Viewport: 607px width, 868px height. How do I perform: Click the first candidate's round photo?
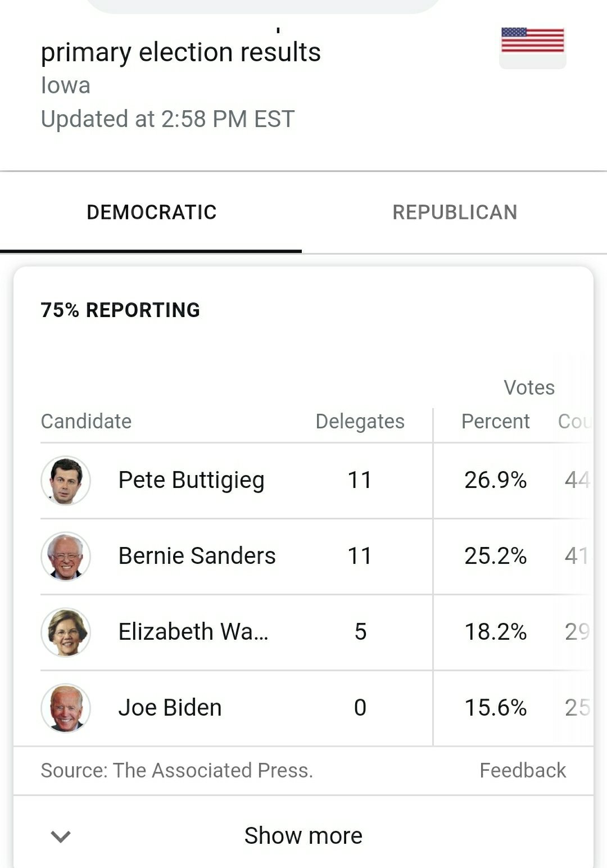click(66, 481)
